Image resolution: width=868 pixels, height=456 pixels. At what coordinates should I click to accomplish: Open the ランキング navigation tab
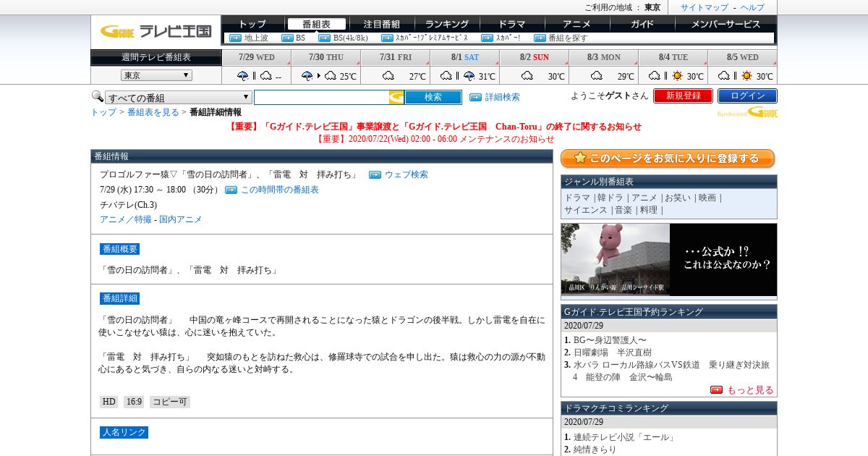click(x=446, y=24)
